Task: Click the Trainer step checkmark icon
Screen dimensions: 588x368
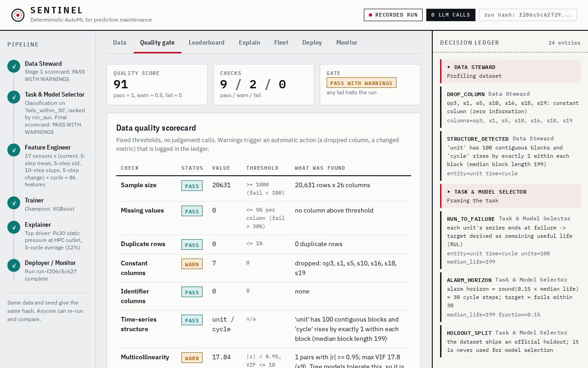Action: point(14,203)
